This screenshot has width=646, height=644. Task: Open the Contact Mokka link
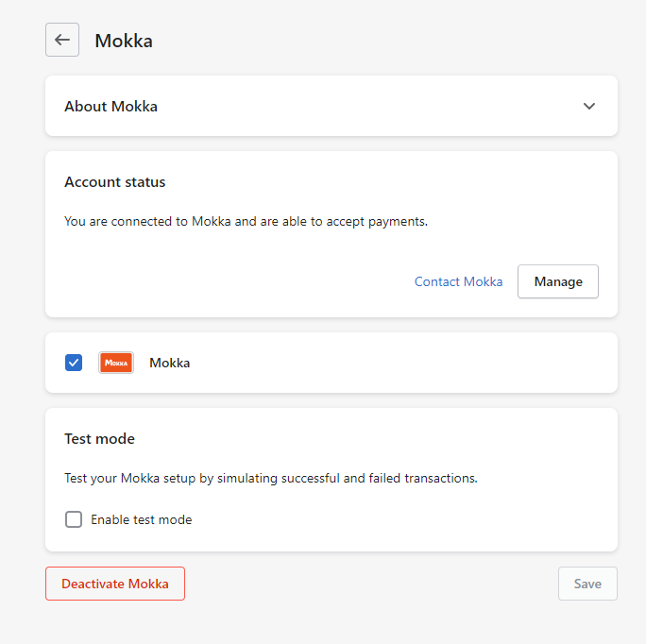coord(458,281)
